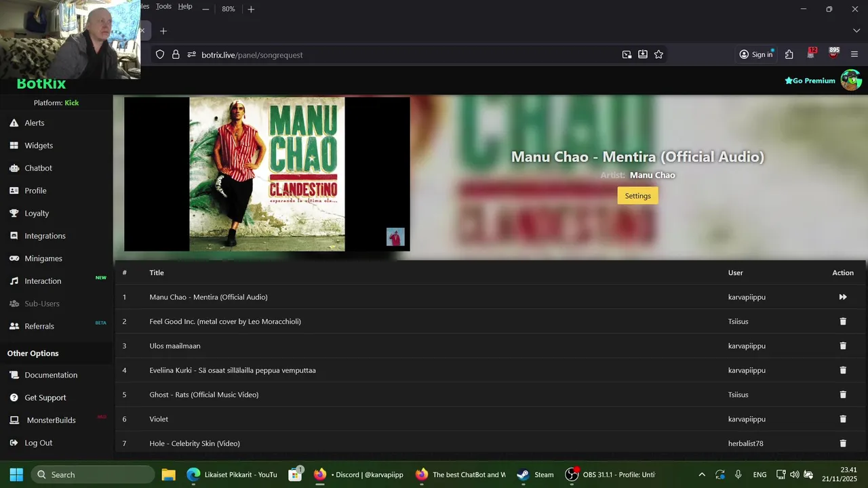Viewport: 868px width, 488px height.
Task: Click the extension icon with 895 badge
Action: 833,54
